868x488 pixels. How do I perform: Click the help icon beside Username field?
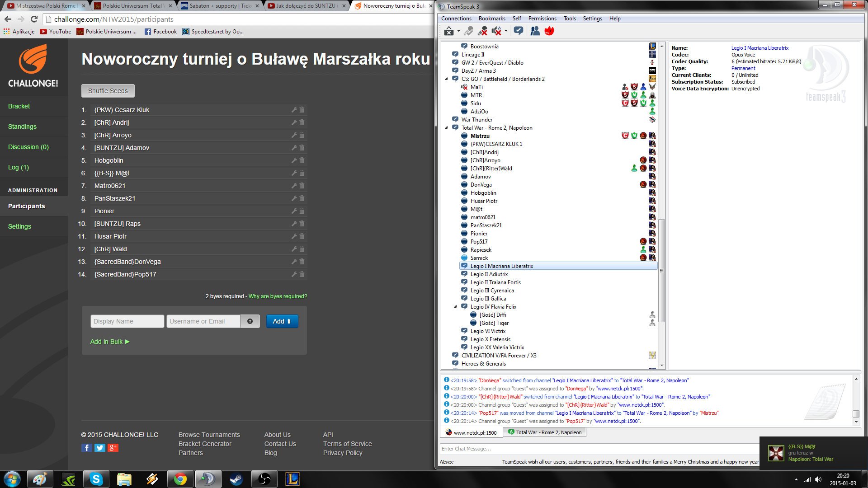point(250,321)
